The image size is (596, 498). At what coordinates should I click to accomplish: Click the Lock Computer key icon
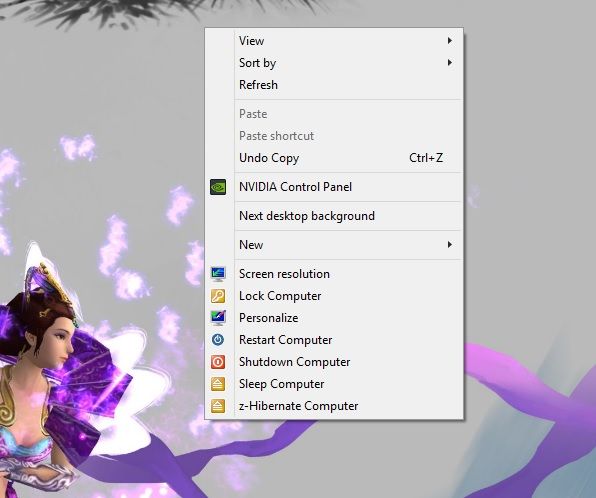[x=218, y=296]
